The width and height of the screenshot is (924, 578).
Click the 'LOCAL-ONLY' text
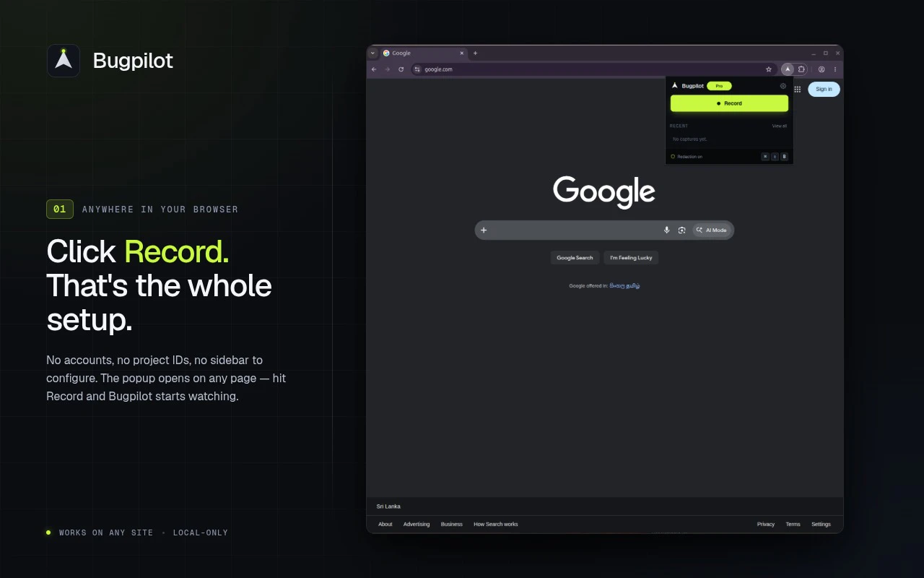201,532
